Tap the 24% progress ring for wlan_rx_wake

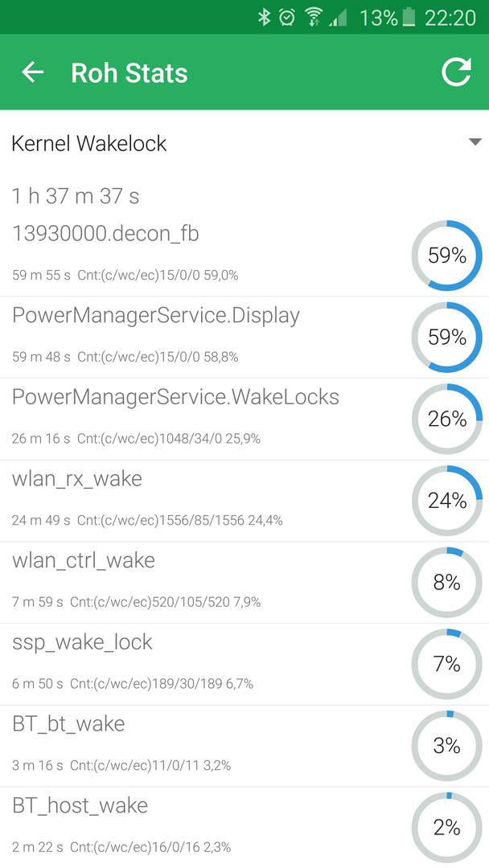pos(447,501)
